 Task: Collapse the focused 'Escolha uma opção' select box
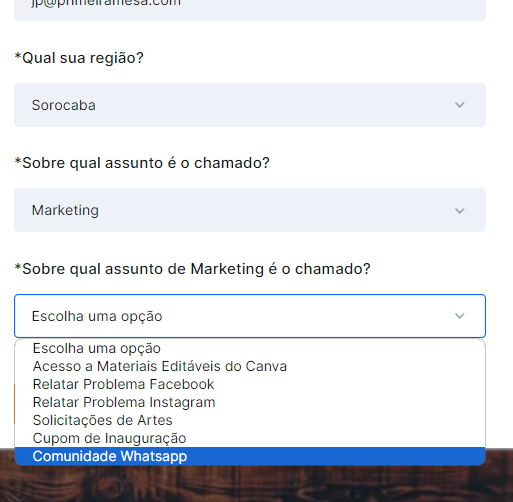[x=250, y=316]
